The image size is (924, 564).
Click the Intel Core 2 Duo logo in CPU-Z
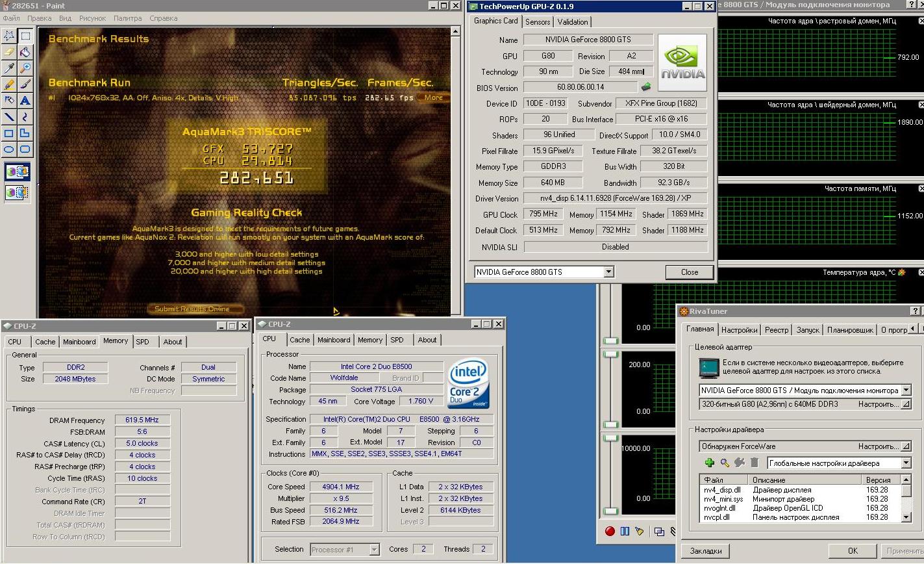pyautogui.click(x=468, y=385)
